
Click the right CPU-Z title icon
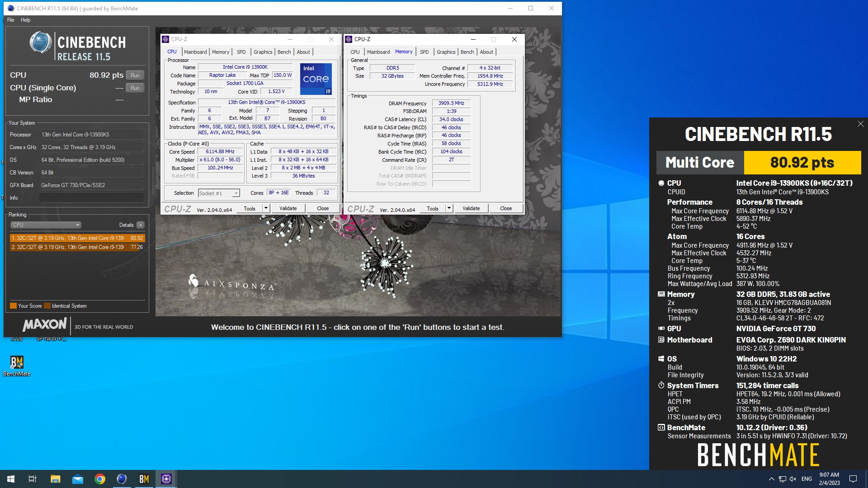(x=349, y=39)
